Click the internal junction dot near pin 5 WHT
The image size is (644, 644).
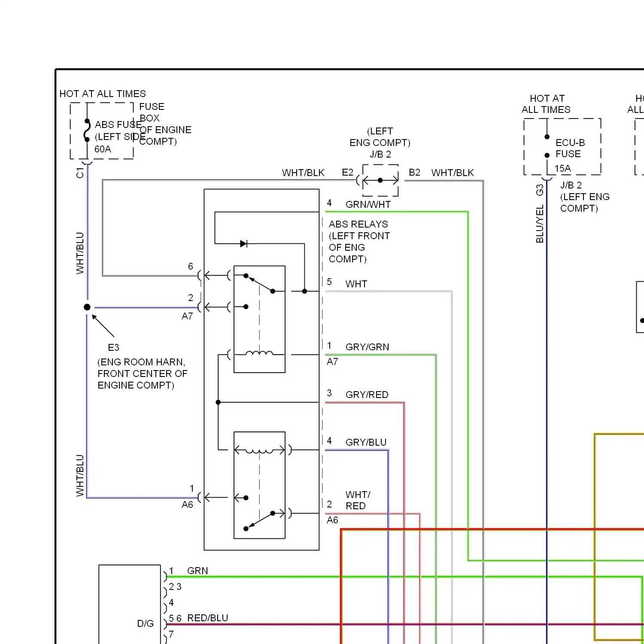click(x=304, y=291)
